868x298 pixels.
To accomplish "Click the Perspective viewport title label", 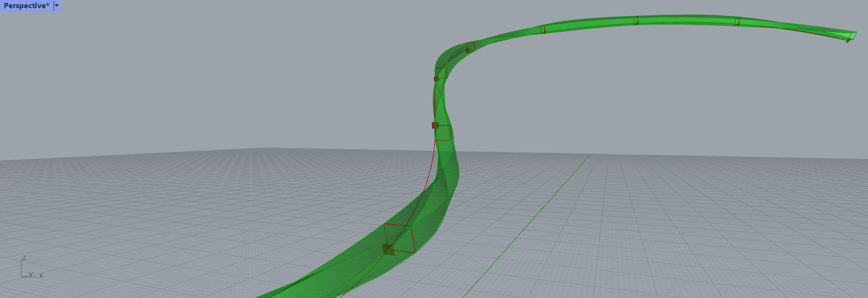I will pyautogui.click(x=26, y=6).
